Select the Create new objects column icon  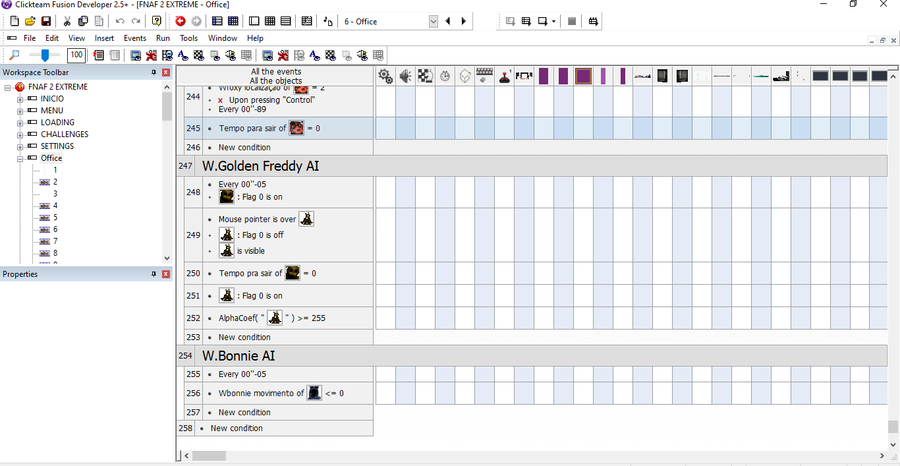(465, 76)
